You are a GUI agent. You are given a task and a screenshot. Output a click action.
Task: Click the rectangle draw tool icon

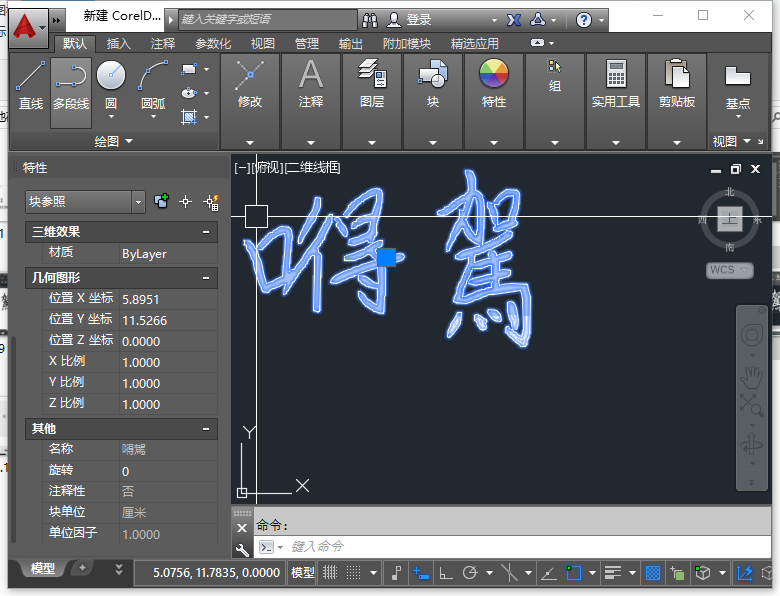coord(189,69)
